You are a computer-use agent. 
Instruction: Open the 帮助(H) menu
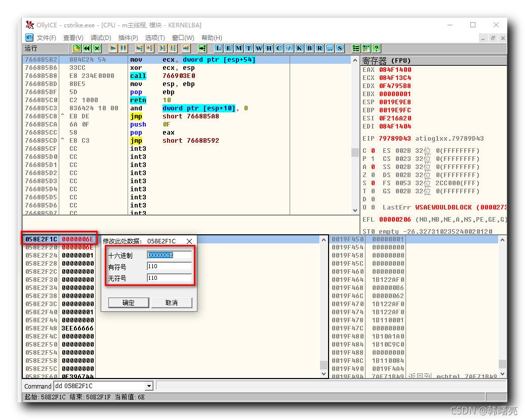tap(212, 38)
